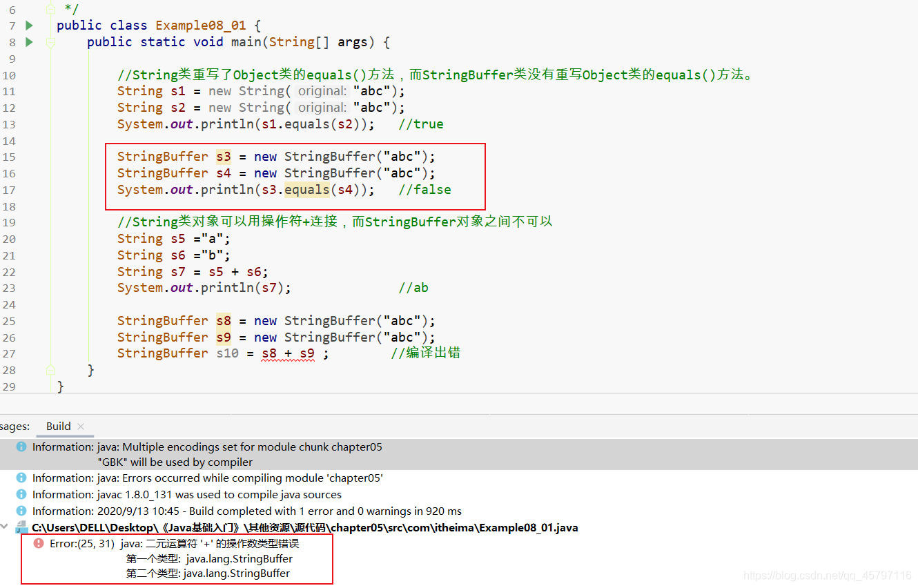Viewport: 918px width, 588px height.
Task: Click info icon for Multiple encodings message
Action: [21, 447]
